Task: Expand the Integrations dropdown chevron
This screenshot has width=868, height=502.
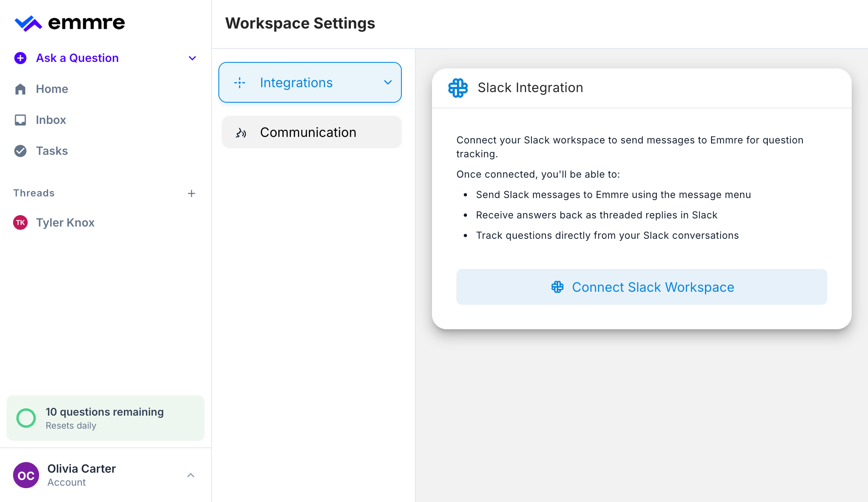Action: [x=388, y=83]
